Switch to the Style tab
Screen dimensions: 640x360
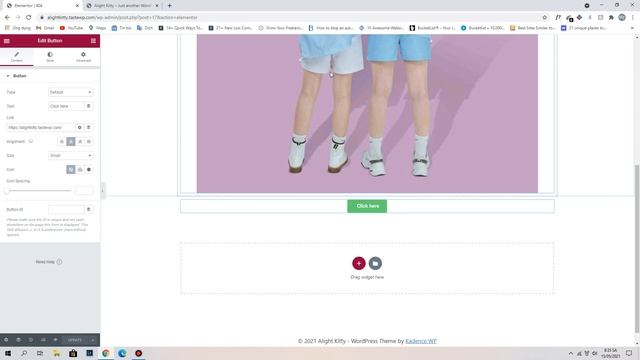pos(50,57)
